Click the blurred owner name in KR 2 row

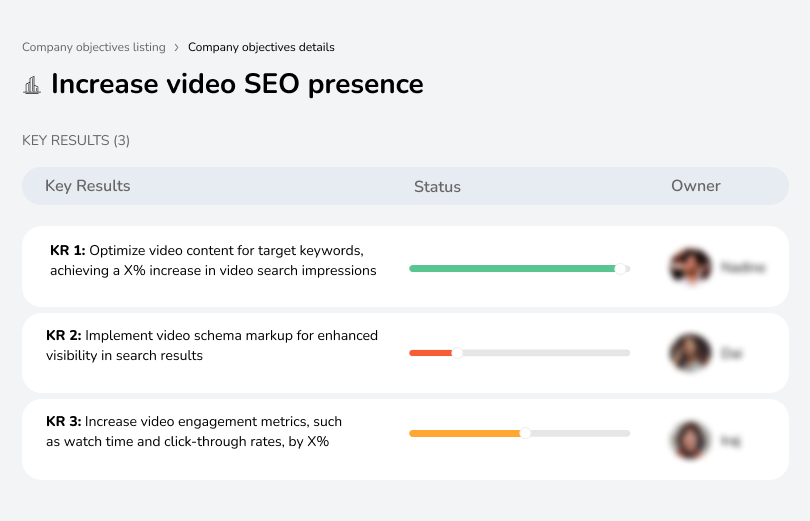click(731, 354)
